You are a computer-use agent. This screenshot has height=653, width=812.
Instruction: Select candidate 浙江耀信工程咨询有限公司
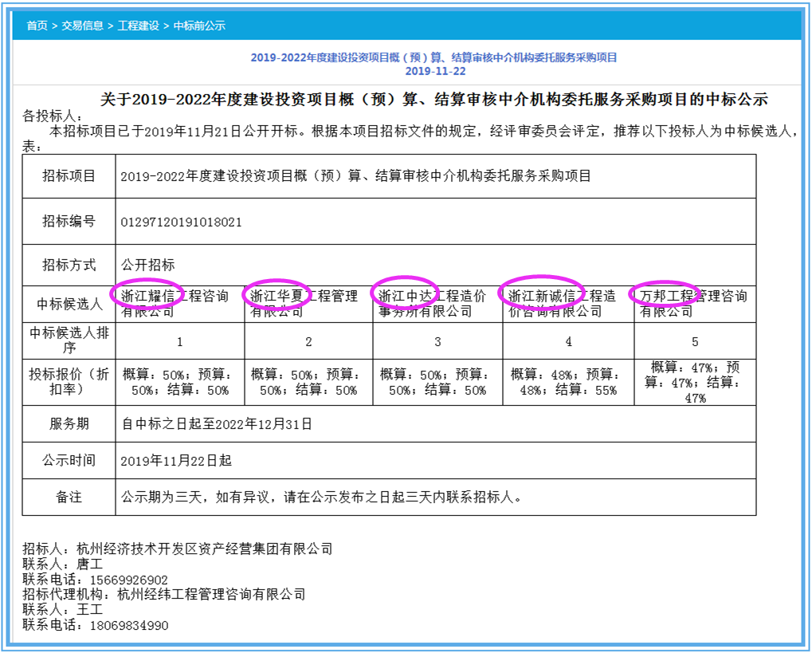[180, 305]
